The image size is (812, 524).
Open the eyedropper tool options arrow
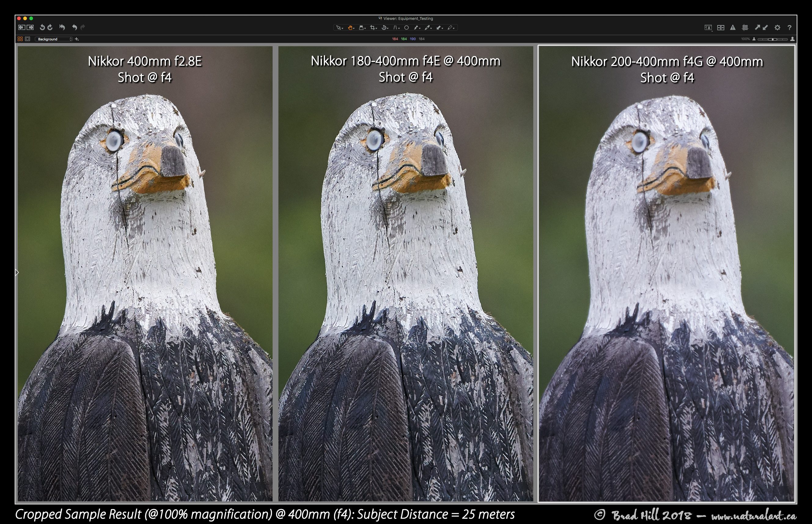tap(431, 28)
